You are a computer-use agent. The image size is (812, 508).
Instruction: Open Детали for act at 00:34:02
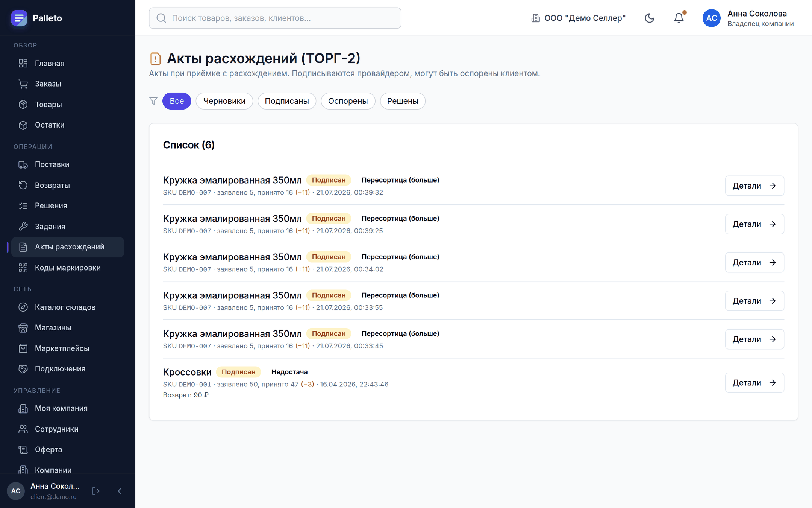(x=754, y=262)
